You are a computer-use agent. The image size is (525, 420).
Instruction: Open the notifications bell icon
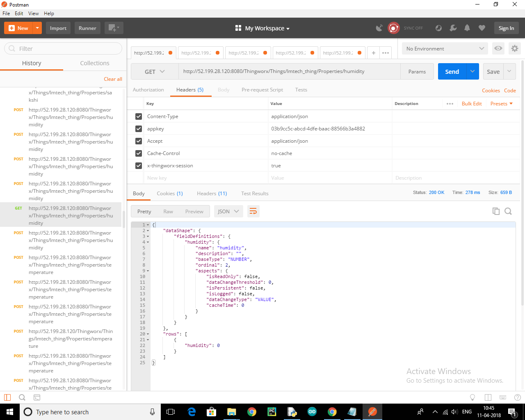click(x=467, y=28)
